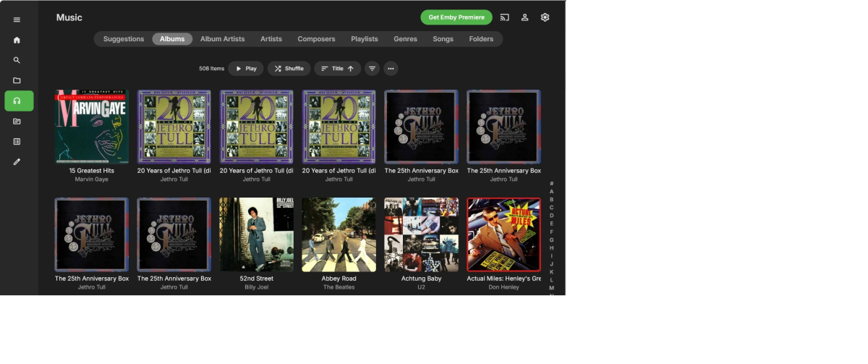Open the filter options button
Screen dimensions: 868x364
(x=372, y=69)
